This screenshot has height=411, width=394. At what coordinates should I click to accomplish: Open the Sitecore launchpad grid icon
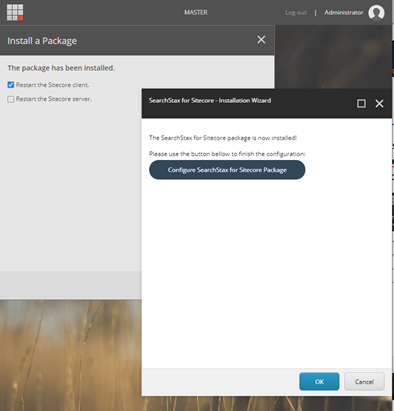15,12
